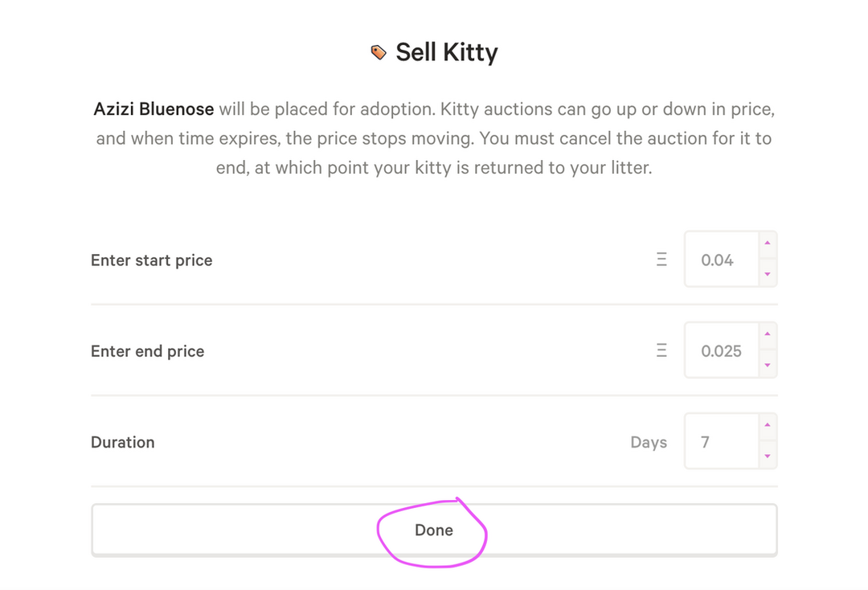Click the "Enter start price" label

pos(151,260)
